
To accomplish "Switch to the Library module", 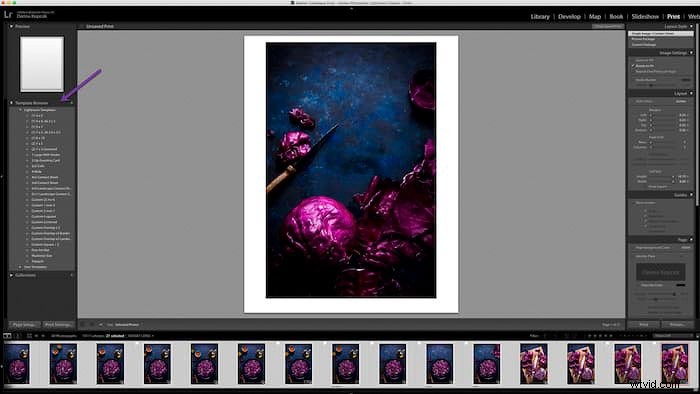I will click(540, 17).
